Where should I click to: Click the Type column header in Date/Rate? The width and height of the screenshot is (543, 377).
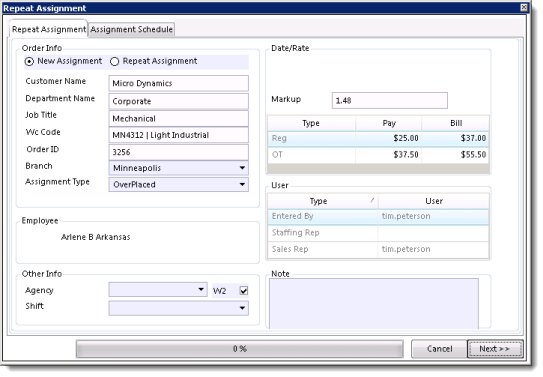311,123
